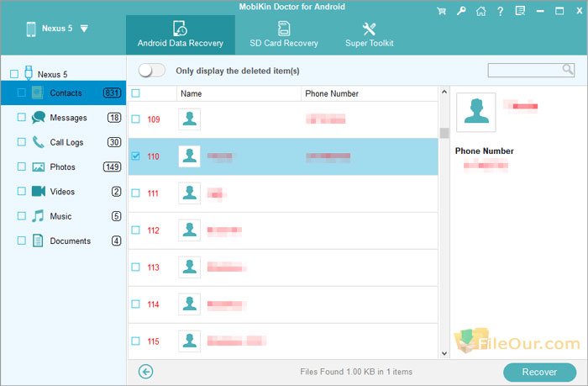Click the large contact avatar in detail panel
Image resolution: width=588 pixels, height=386 pixels.
coord(476,113)
